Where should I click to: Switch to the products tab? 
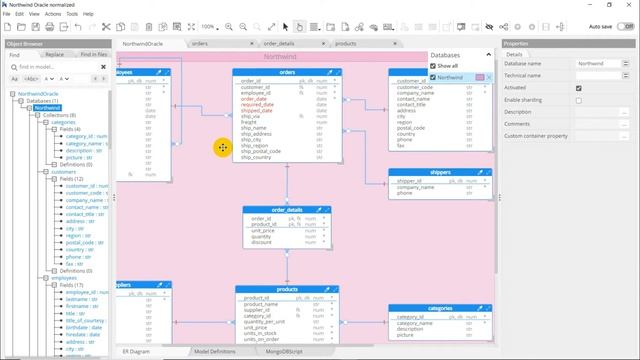click(x=346, y=44)
